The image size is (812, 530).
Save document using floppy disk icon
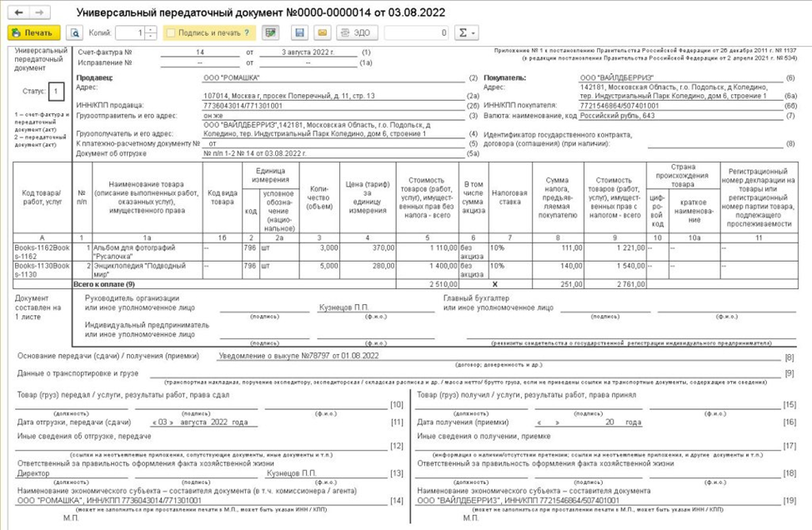point(299,33)
